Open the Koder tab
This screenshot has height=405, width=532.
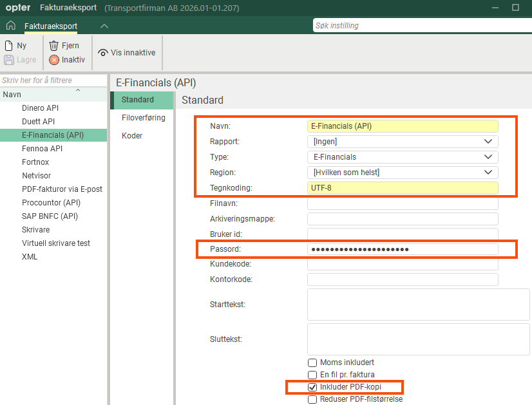(x=132, y=136)
